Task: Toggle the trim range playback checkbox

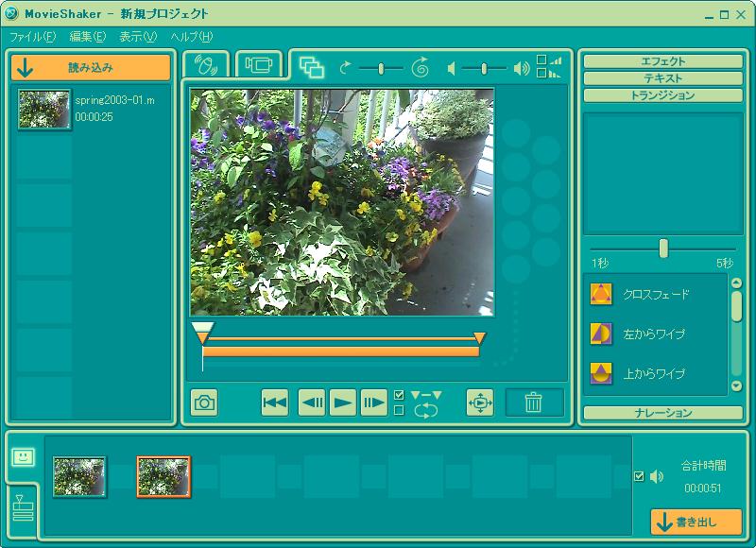Action: click(399, 395)
